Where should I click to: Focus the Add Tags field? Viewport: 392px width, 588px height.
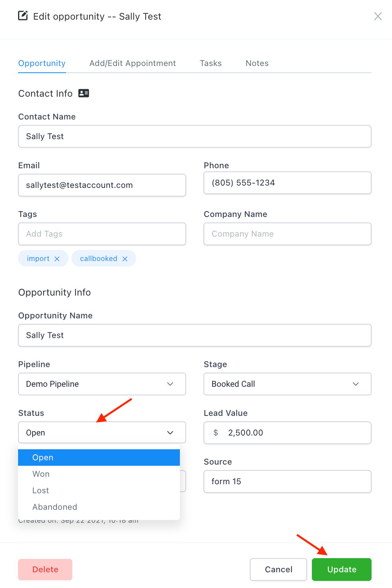pos(102,234)
